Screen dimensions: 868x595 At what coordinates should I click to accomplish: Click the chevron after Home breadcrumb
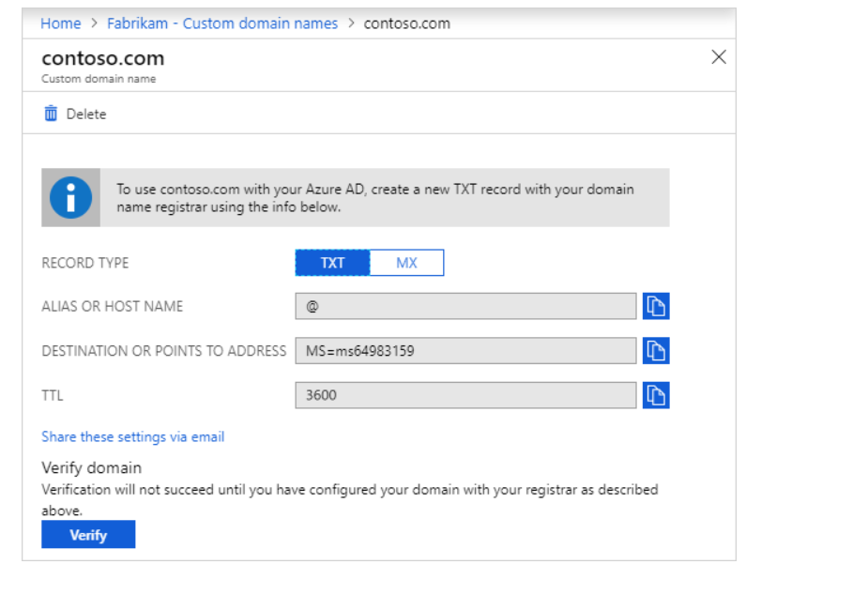94,23
